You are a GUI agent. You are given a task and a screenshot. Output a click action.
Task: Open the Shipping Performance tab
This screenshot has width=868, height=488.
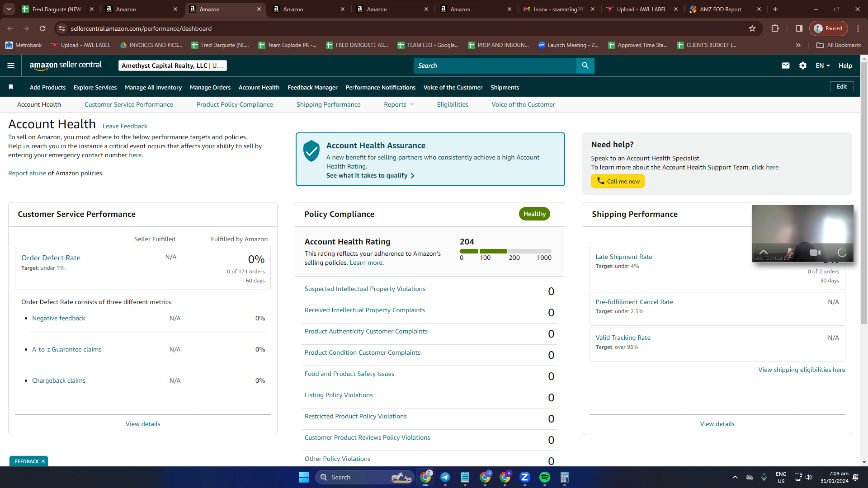329,104
